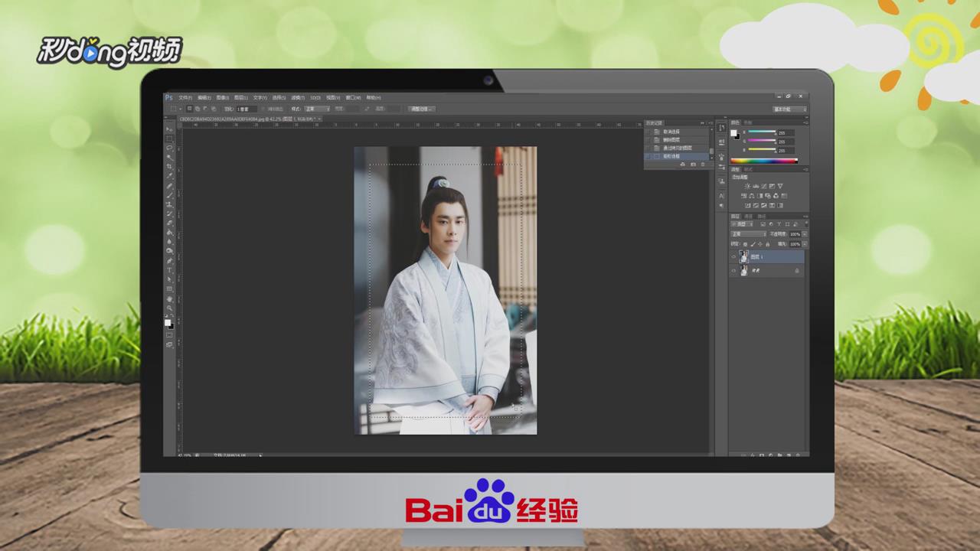Select the Eraser tool
This screenshot has width=980, height=551.
[x=169, y=223]
